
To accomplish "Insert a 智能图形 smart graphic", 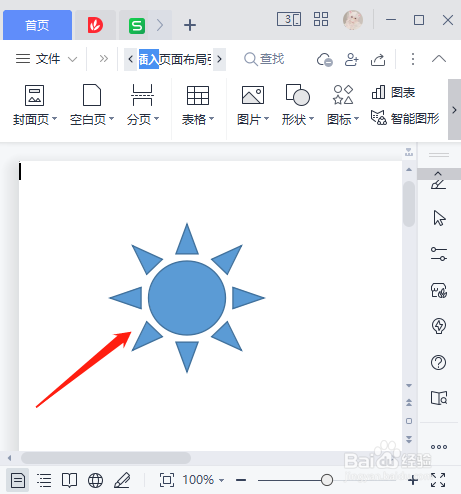I will click(x=405, y=118).
